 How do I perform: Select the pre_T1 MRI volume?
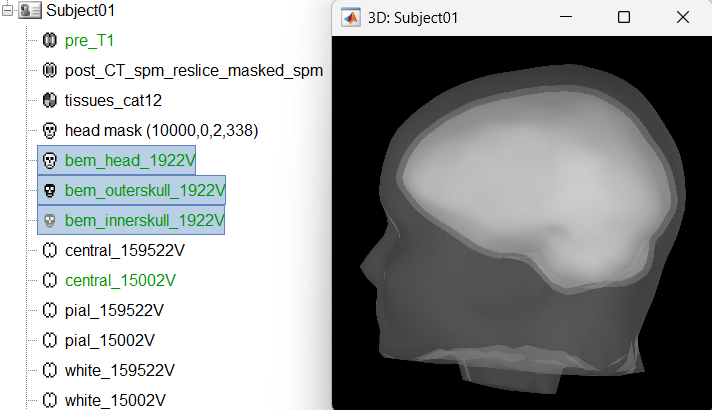click(x=91, y=41)
